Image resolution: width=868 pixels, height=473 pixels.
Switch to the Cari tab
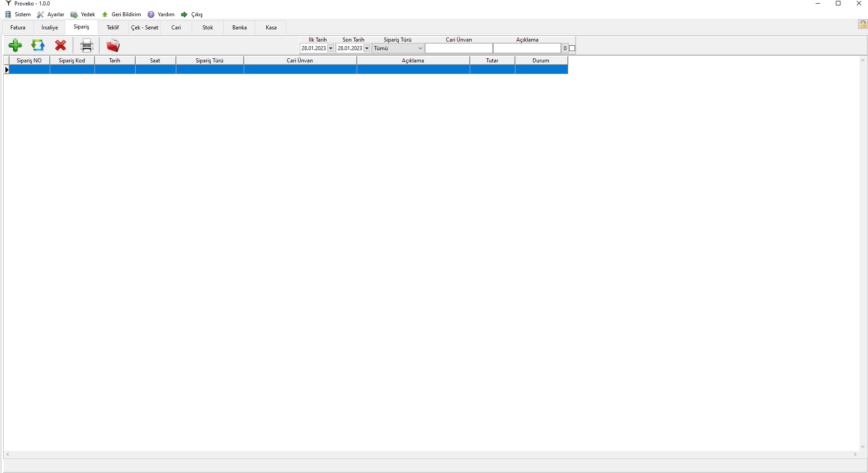[176, 28]
